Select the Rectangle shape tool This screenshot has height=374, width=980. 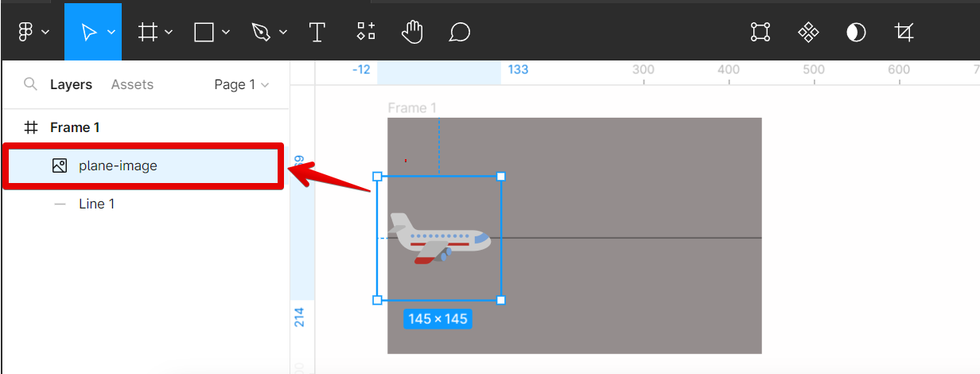click(204, 32)
